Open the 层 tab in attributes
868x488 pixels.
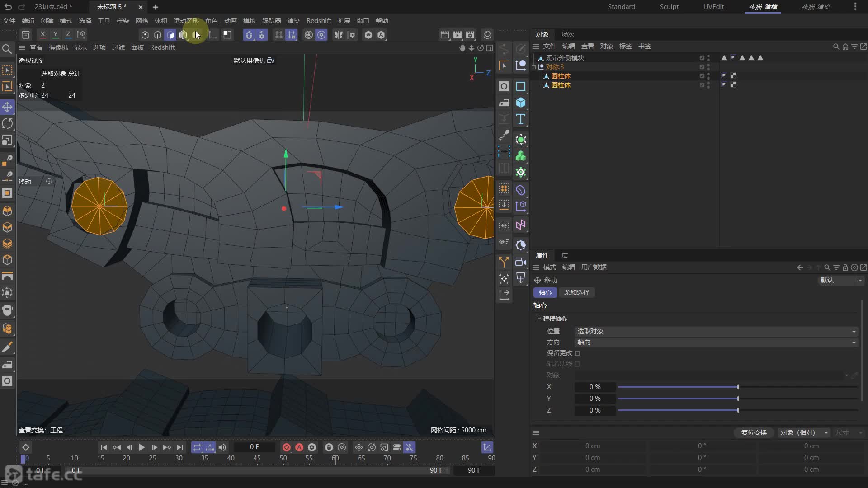[565, 255]
